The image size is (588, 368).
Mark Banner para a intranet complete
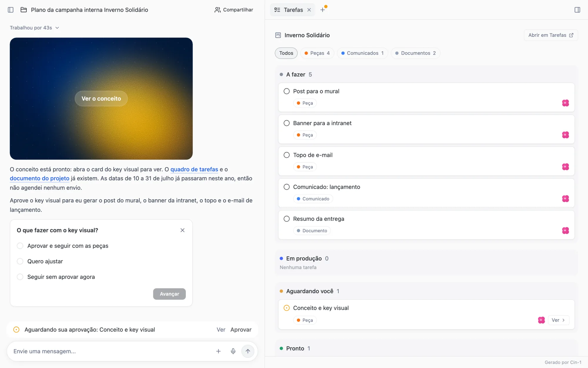click(x=287, y=123)
